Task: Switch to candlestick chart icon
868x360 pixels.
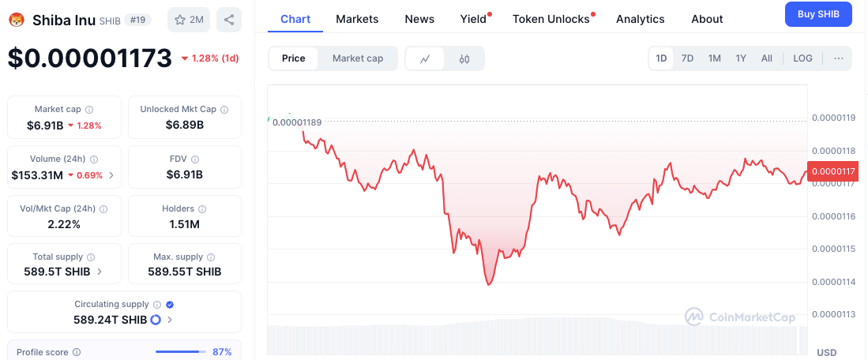Action: point(464,58)
